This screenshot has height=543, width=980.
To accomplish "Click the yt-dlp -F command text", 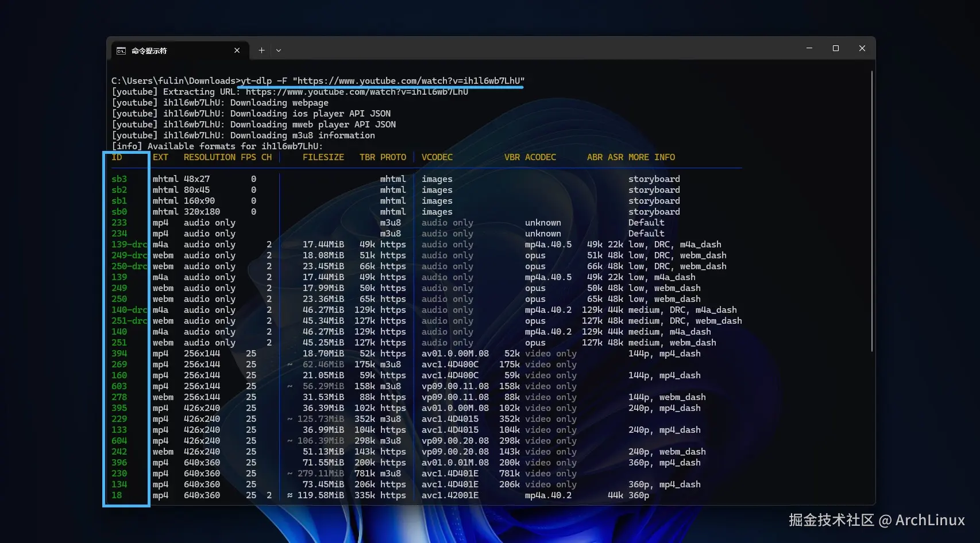I will click(383, 81).
